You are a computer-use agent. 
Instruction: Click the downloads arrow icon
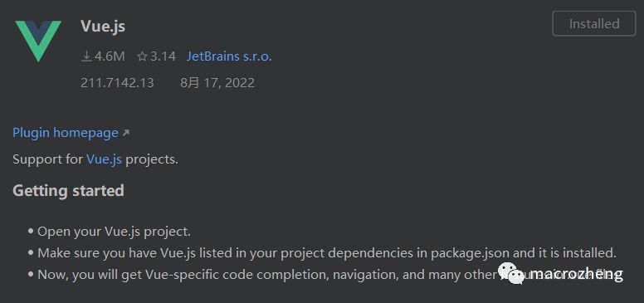pos(86,56)
